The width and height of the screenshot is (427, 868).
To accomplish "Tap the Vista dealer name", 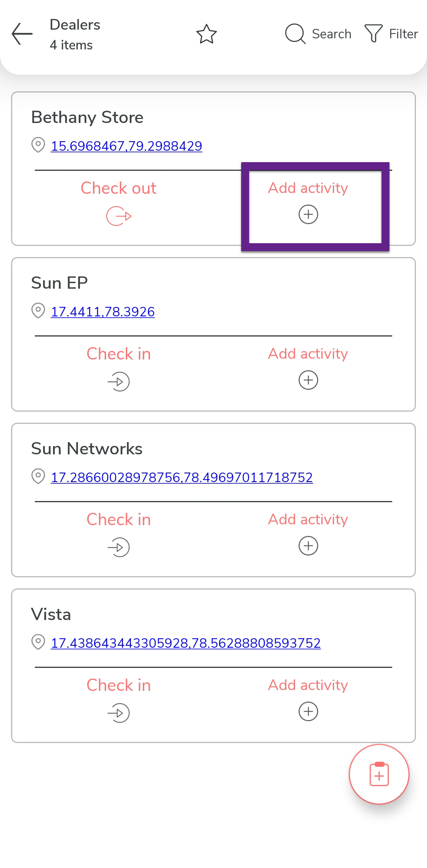I will (51, 615).
